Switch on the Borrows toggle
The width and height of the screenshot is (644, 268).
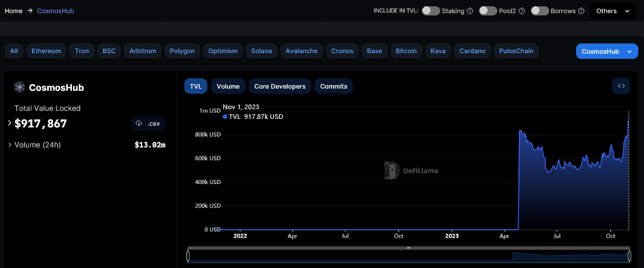(540, 11)
